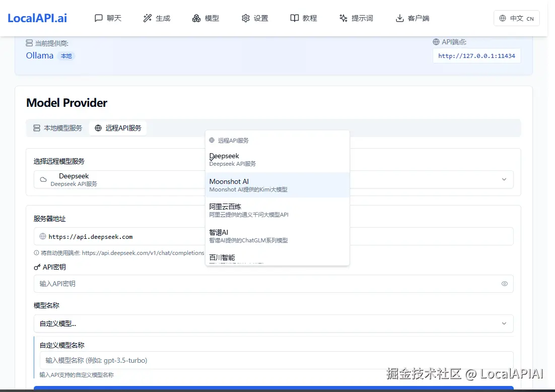Toggle API key visibility with eye icon
The height and width of the screenshot is (392, 555).
[x=504, y=284]
